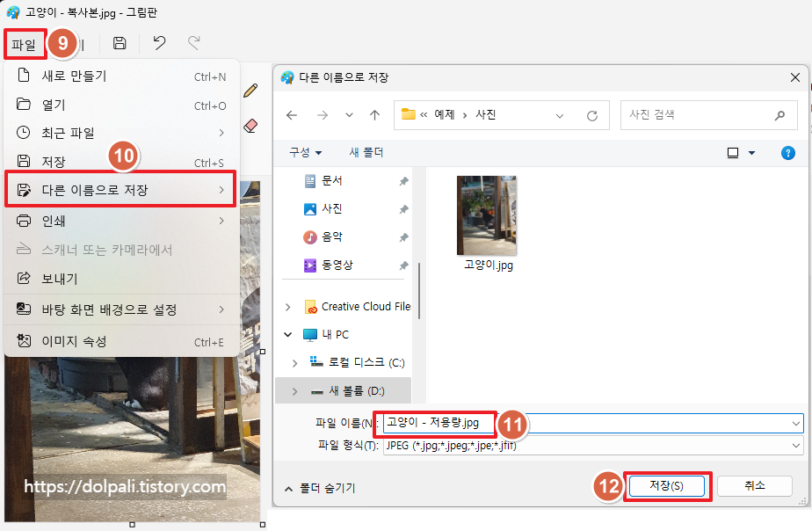Click the refresh icon beside the address bar
Image resolution: width=812 pixels, height=531 pixels.
pyautogui.click(x=594, y=115)
